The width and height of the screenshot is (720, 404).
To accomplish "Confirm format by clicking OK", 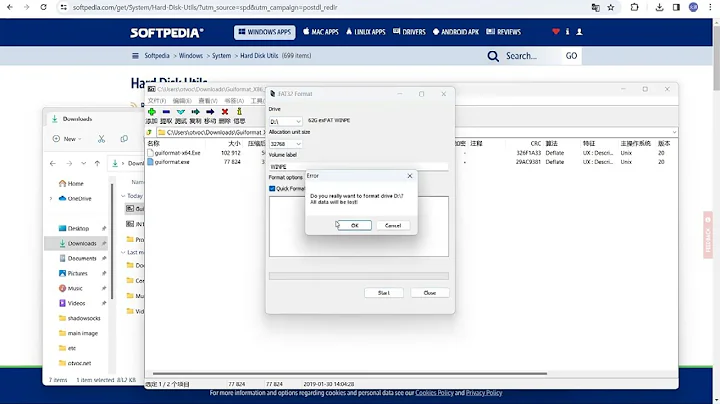I will click(354, 225).
